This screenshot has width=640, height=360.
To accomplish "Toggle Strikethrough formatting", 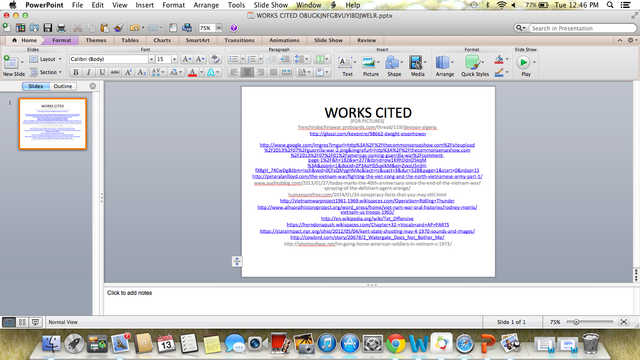I will click(115, 72).
